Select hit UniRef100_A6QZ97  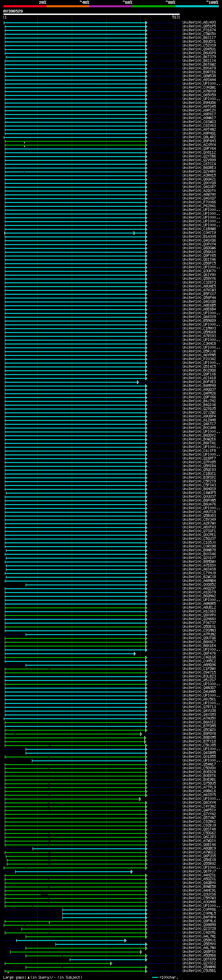click(199, 589)
